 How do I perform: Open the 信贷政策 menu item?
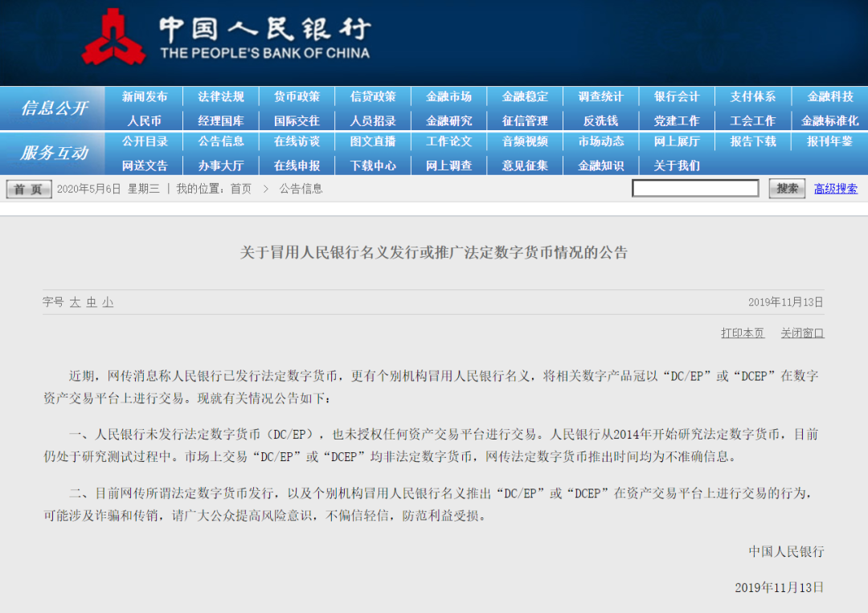click(x=373, y=97)
